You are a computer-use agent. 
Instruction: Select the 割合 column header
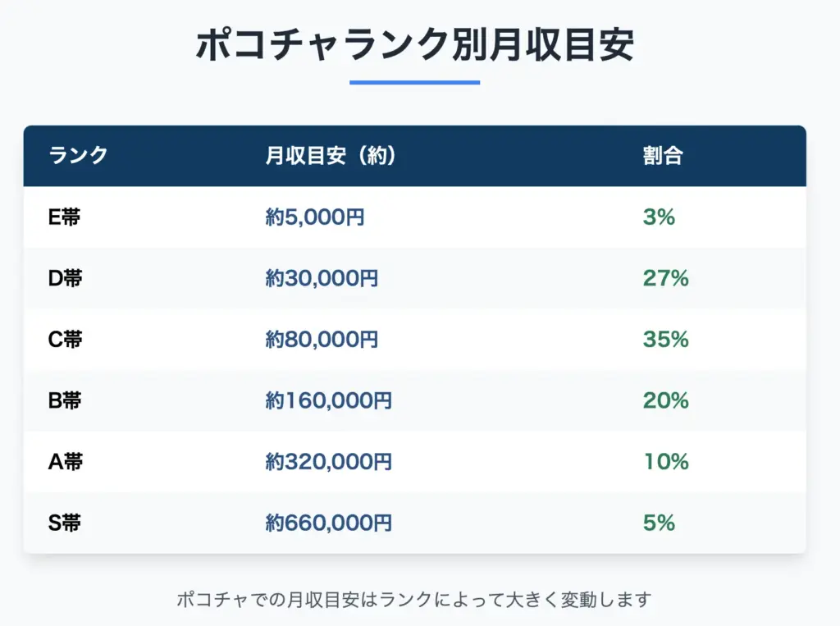click(x=663, y=156)
